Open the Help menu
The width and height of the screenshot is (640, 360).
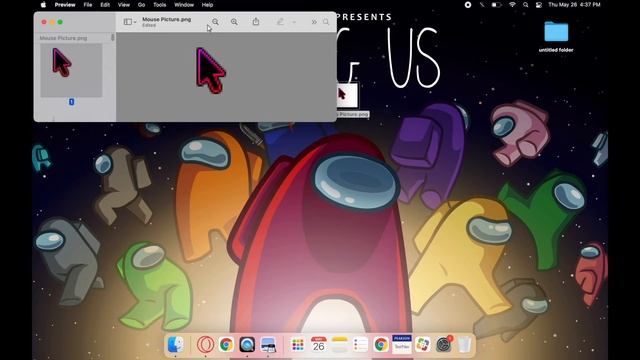click(207, 5)
